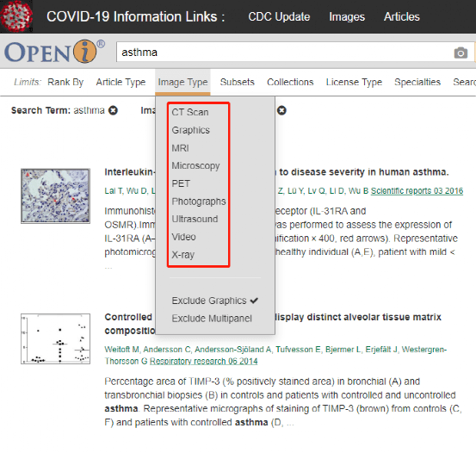476x453 pixels.
Task: Choose Microscopy from image types
Action: [x=195, y=165]
